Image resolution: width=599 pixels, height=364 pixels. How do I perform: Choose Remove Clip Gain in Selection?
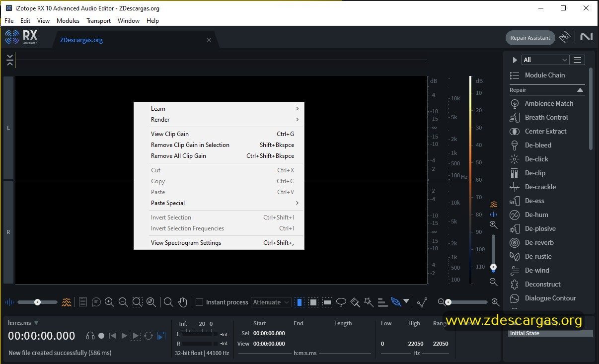[x=219, y=145]
